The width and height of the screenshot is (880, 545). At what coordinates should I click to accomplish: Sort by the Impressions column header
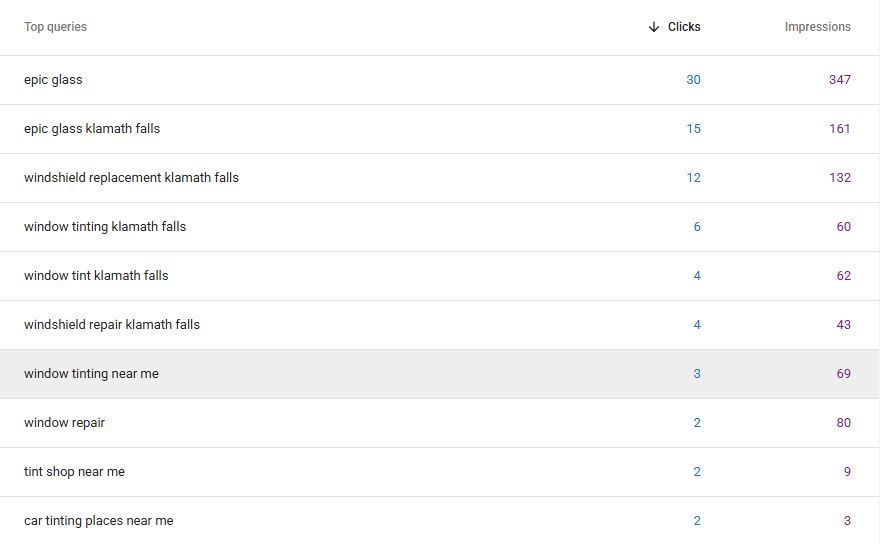click(x=817, y=27)
